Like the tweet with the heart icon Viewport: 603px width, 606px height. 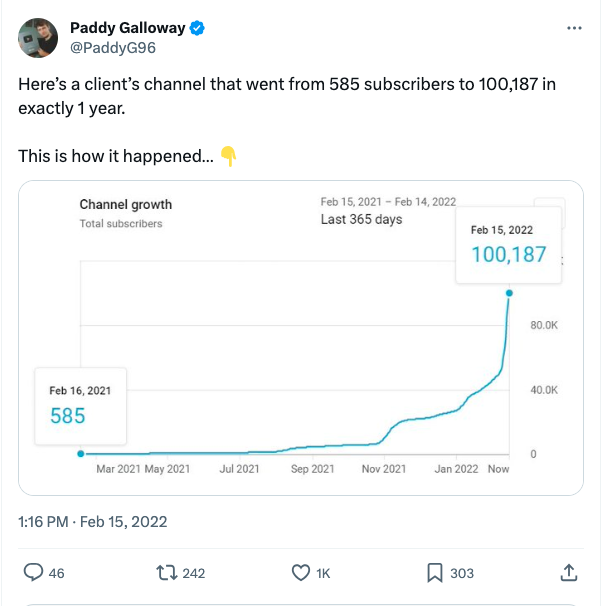click(x=301, y=573)
